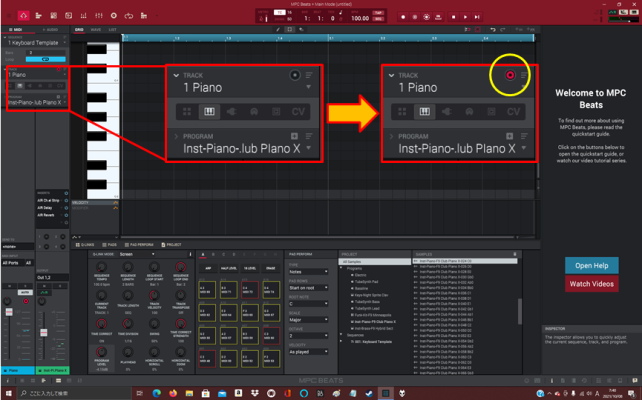Viewport: 642px width, 400px height.
Task: Click the Play Start transport button
Action: (477, 17)
